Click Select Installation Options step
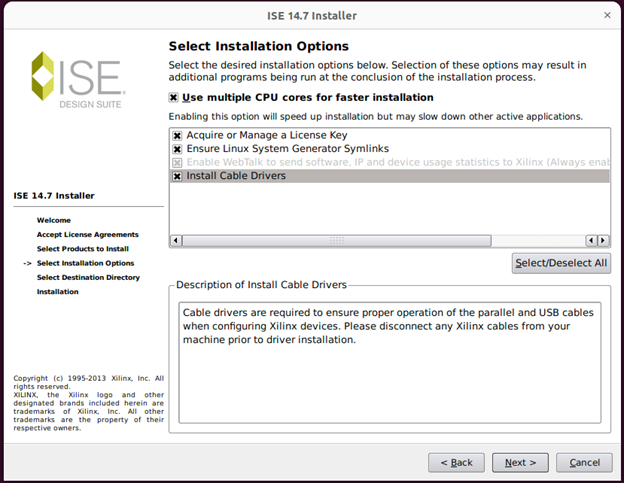This screenshot has height=483, width=624. [85, 263]
